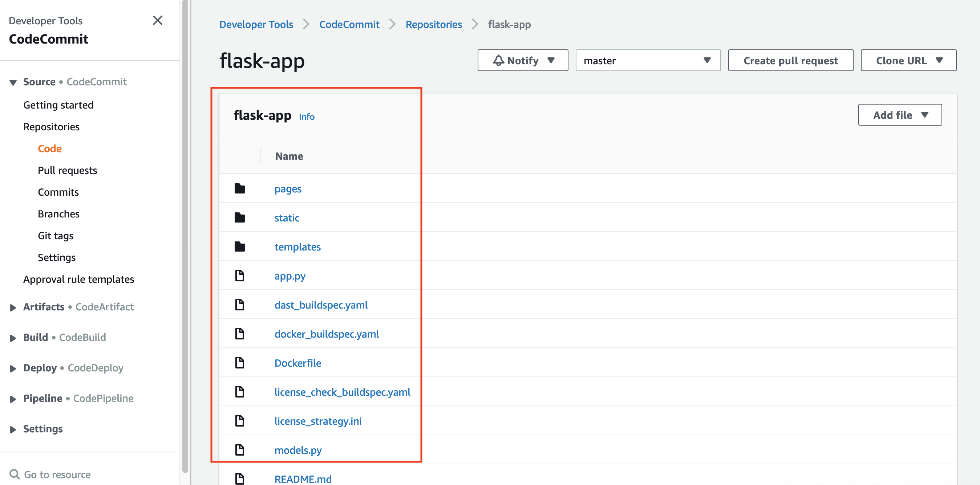
Task: Open Branches in the sidebar
Action: [58, 214]
